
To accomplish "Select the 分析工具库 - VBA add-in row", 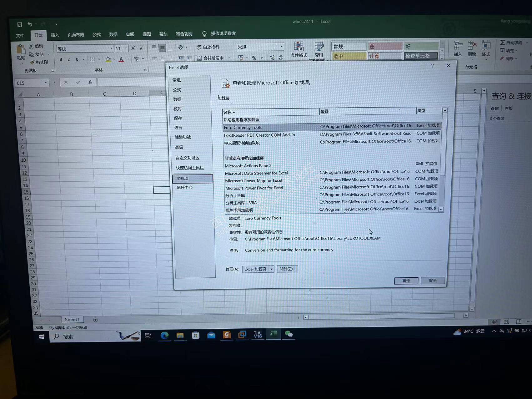I will tap(331, 202).
